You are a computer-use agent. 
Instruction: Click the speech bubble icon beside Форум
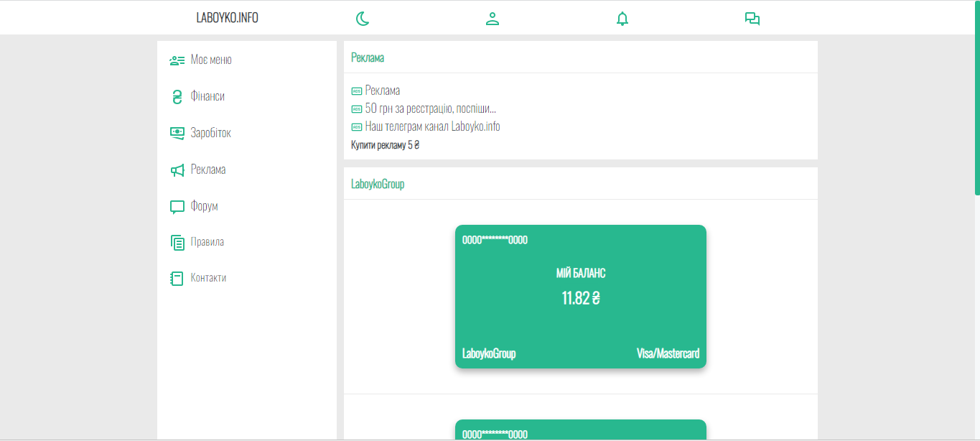177,207
